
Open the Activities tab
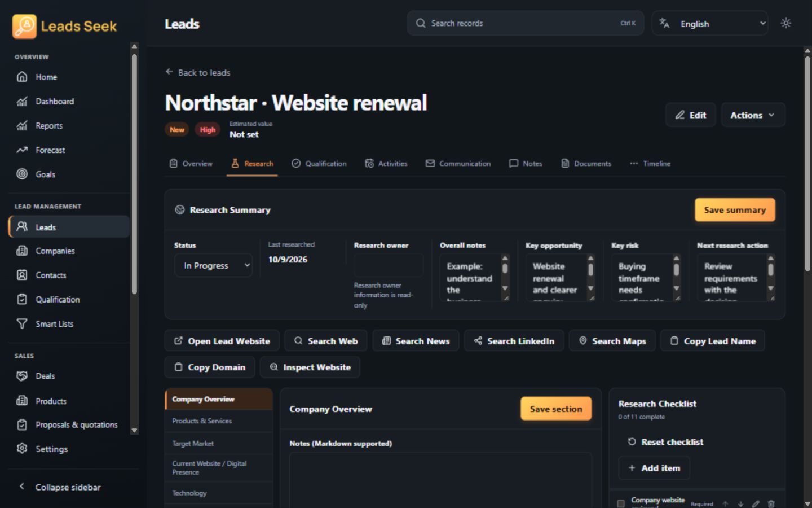pos(386,164)
